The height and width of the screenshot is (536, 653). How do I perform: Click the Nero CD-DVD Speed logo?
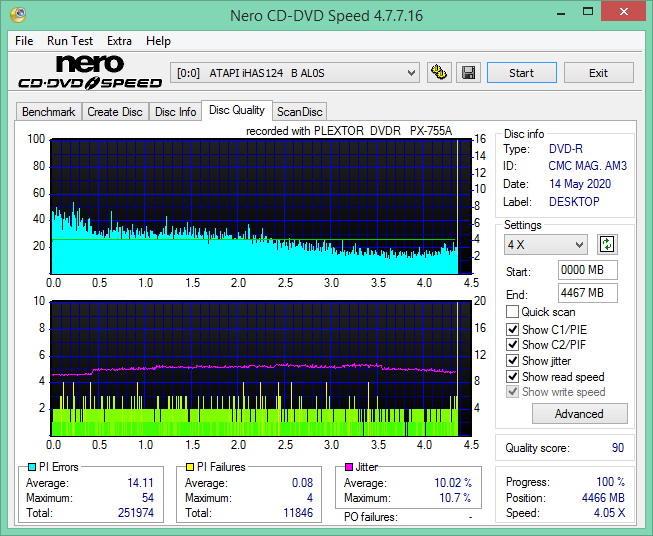[90, 72]
